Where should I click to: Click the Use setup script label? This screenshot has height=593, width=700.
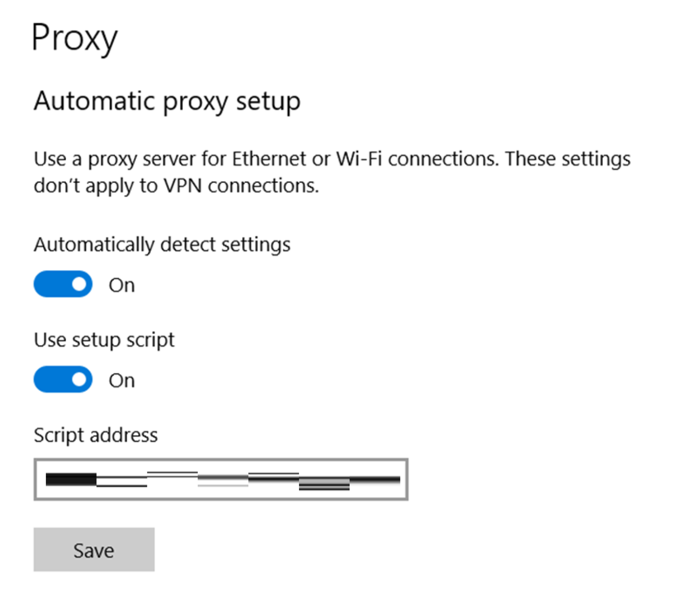(x=104, y=340)
